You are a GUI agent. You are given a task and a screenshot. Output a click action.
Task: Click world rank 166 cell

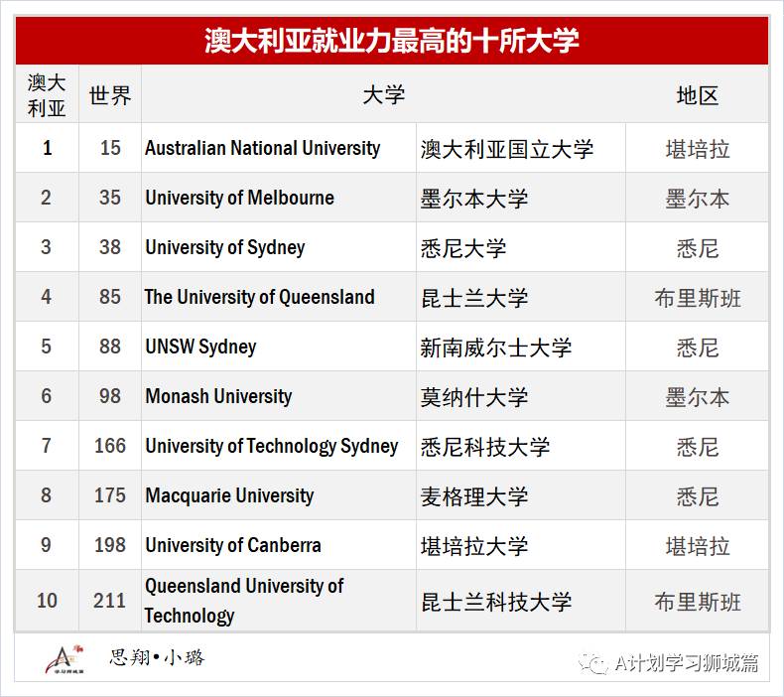tap(110, 446)
